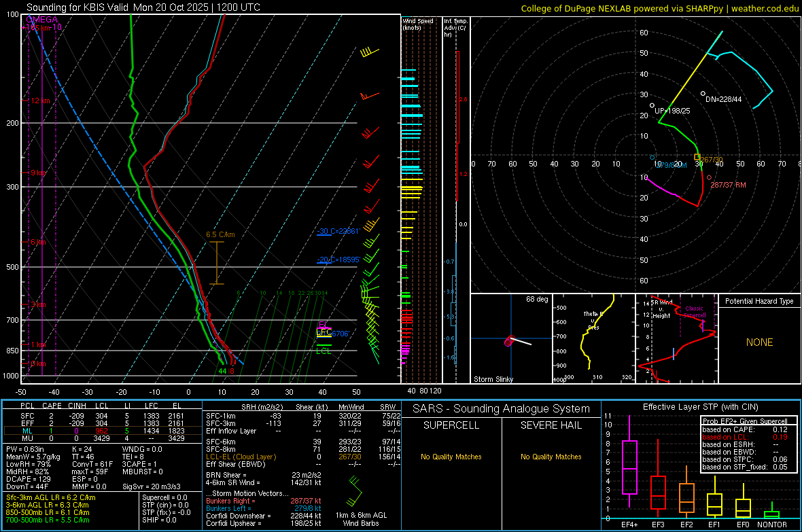Click the '287/37 RM' hodograph label
The width and height of the screenshot is (802, 532).
(728, 185)
